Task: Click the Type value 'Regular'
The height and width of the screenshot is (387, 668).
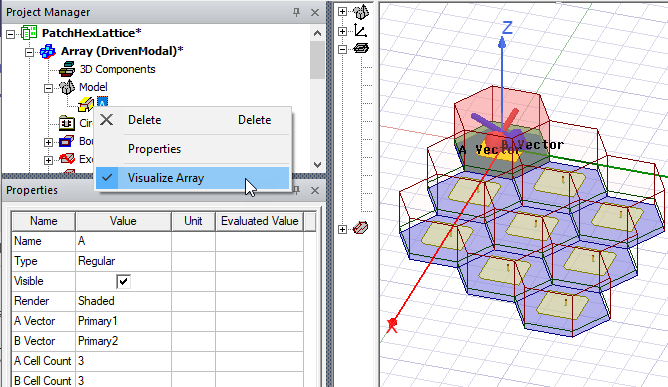Action: [123, 261]
